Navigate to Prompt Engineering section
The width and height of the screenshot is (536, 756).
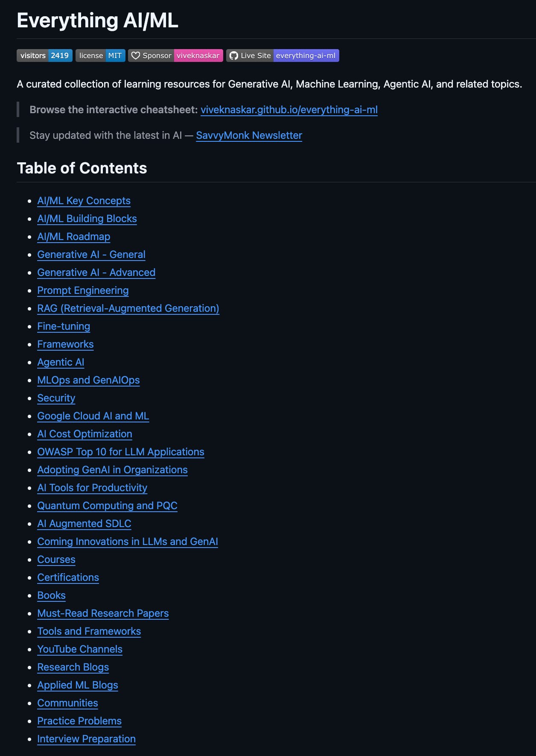(83, 290)
